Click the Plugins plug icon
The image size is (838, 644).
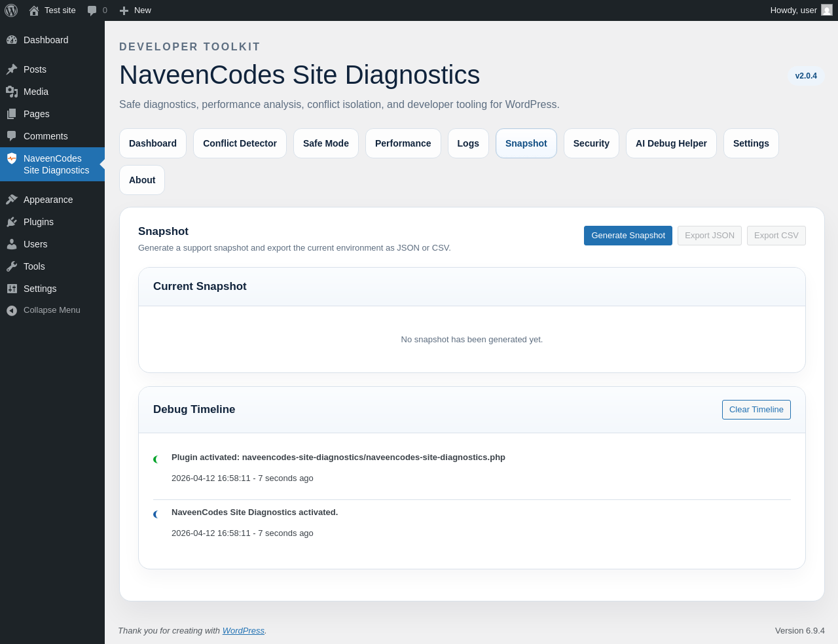tap(12, 222)
